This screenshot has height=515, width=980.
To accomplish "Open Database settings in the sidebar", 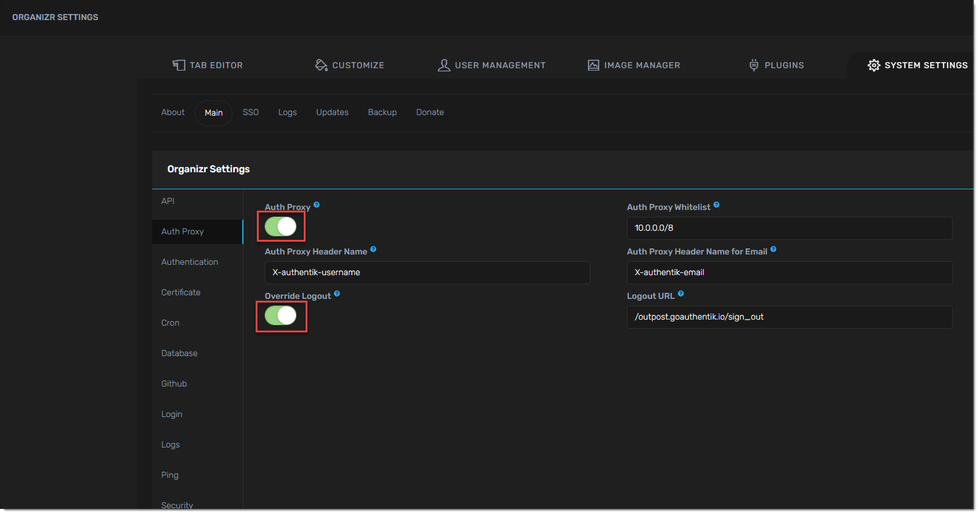I will click(x=179, y=353).
